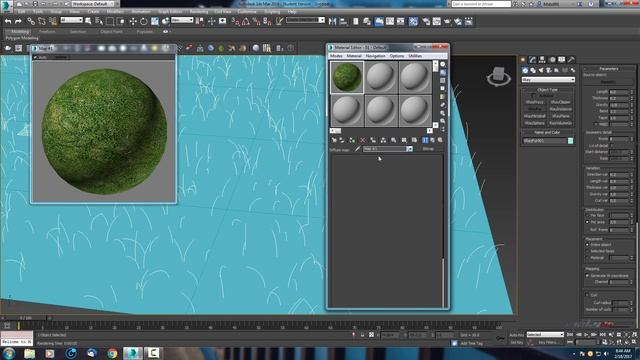Toggle the Percent Snap icon
Screen dimensions: 640x360
click(x=256, y=21)
